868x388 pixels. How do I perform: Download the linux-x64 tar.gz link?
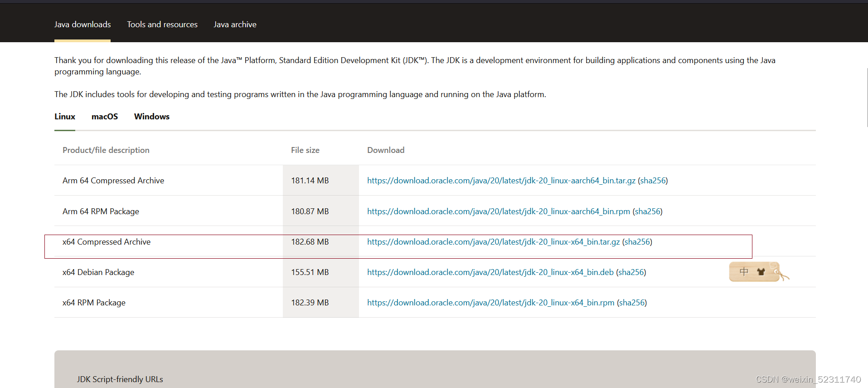(494, 242)
